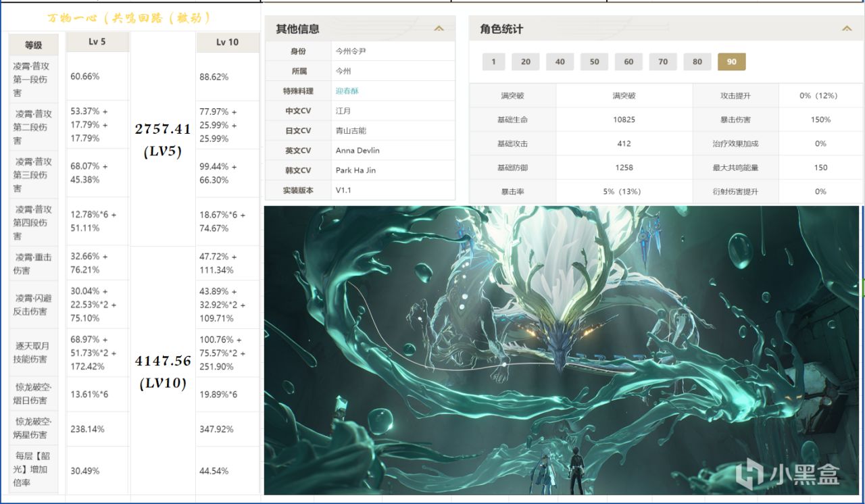Viewport: 865px width, 504px height.
Task: Click the 青山吉能 Japanese CV name
Action: tap(351, 130)
